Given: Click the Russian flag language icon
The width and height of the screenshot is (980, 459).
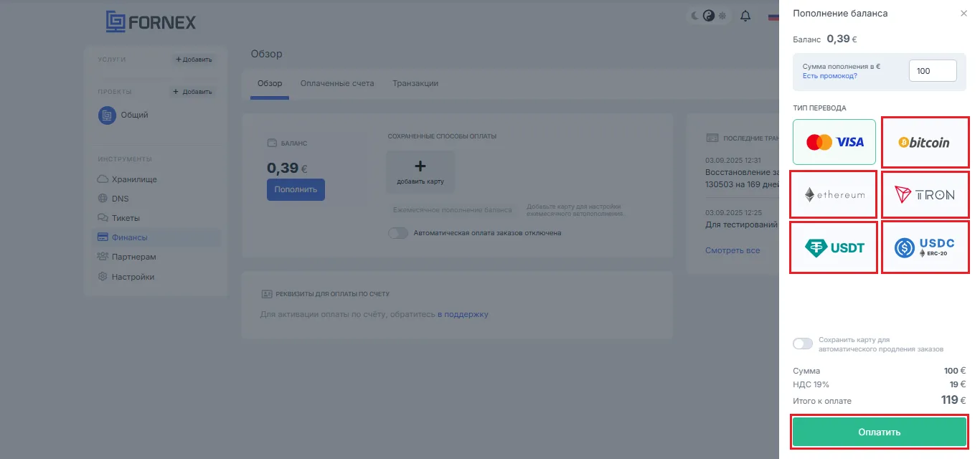Looking at the screenshot, I should point(773,16).
